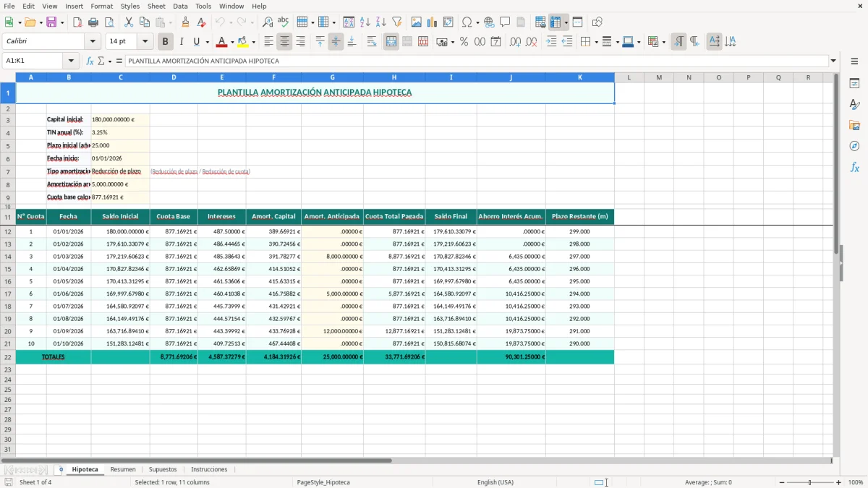This screenshot has height=488, width=868.
Task: Open the Font Name dropdown
Action: (x=92, y=42)
